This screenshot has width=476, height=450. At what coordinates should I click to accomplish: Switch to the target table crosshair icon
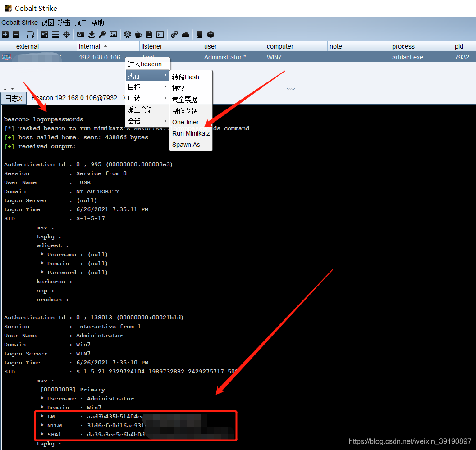[66, 34]
